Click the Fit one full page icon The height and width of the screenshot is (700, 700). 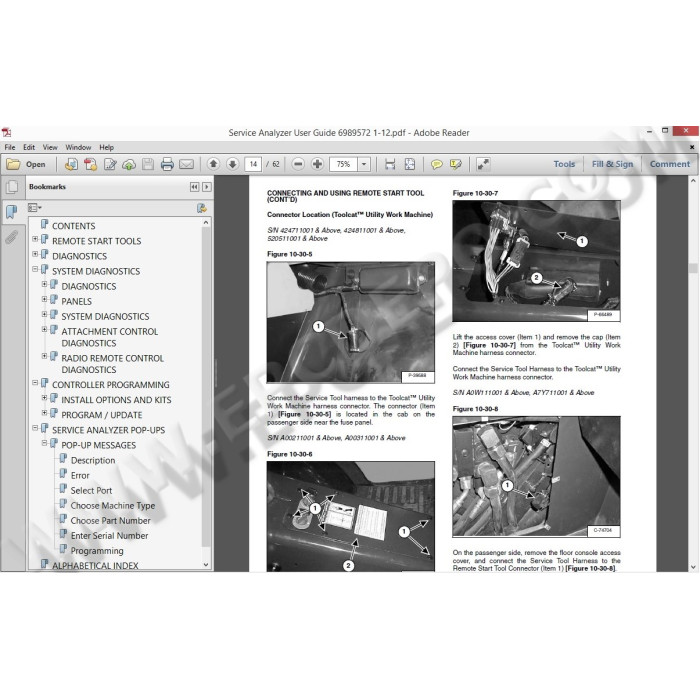[409, 164]
